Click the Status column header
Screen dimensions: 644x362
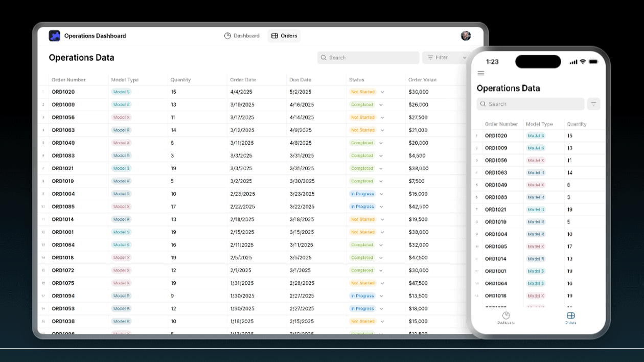tap(357, 80)
